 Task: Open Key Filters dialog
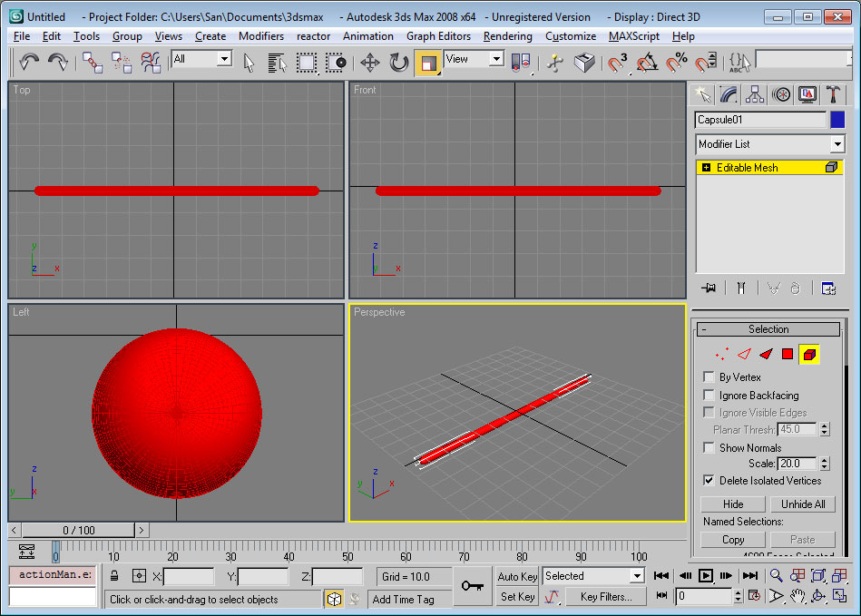606,597
